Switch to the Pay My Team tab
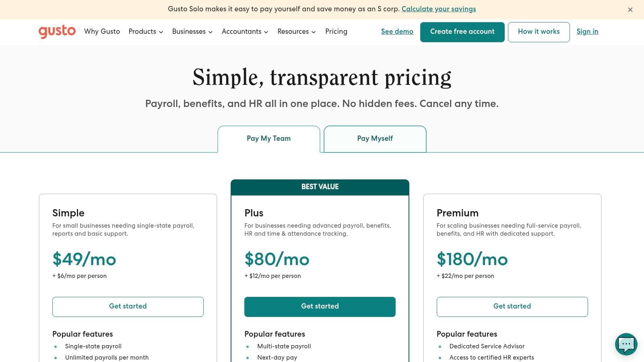 point(268,138)
